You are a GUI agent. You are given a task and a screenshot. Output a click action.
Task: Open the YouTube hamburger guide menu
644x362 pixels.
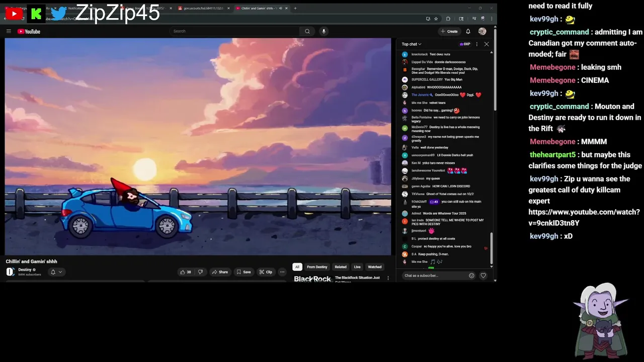click(x=9, y=31)
